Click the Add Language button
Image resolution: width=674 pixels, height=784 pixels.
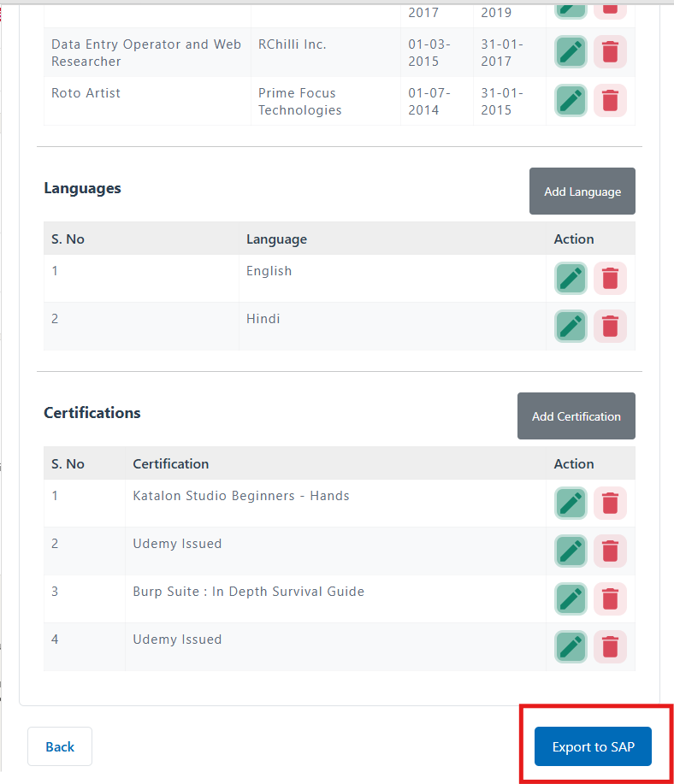(x=582, y=192)
